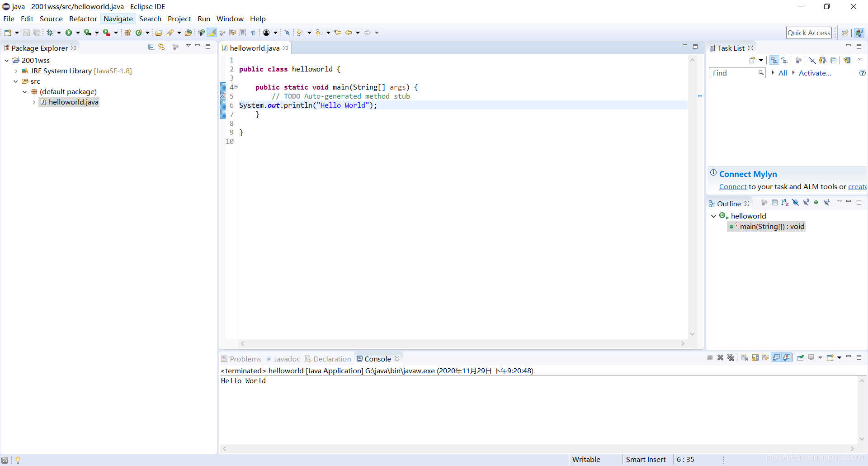The width and height of the screenshot is (868, 466).
Task: Toggle Show Console on standard output change
Action: coord(776,357)
